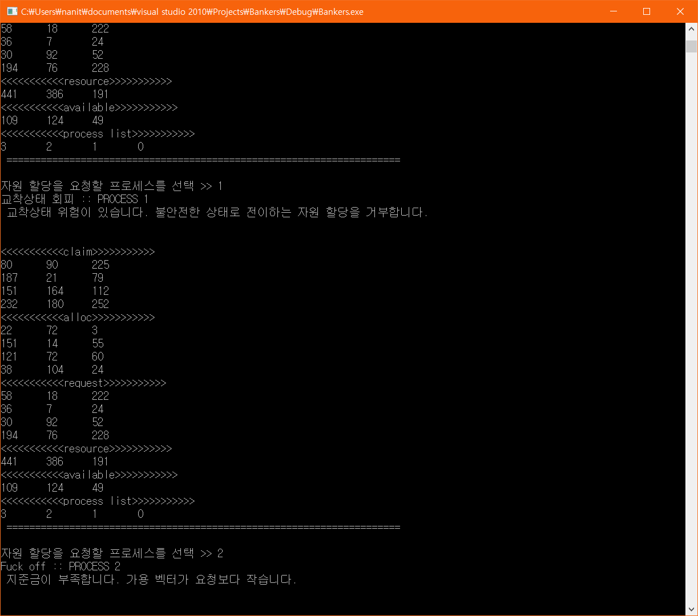Click the Bankers.exe path in title bar
The height and width of the screenshot is (616, 698).
(192, 11)
